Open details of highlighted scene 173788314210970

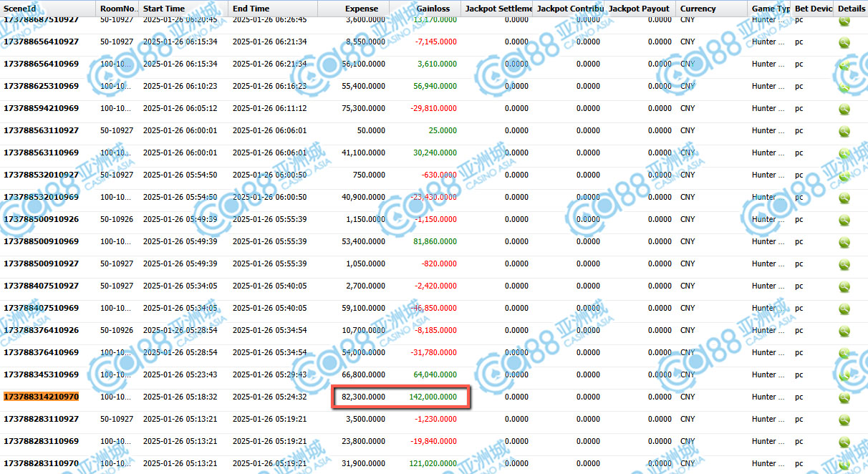[x=844, y=397]
